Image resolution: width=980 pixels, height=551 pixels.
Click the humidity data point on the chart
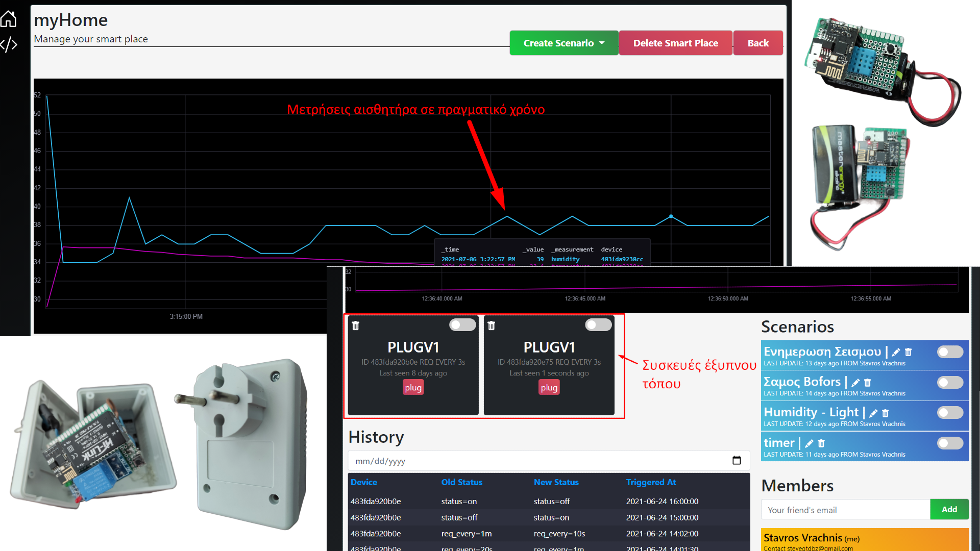pyautogui.click(x=671, y=216)
